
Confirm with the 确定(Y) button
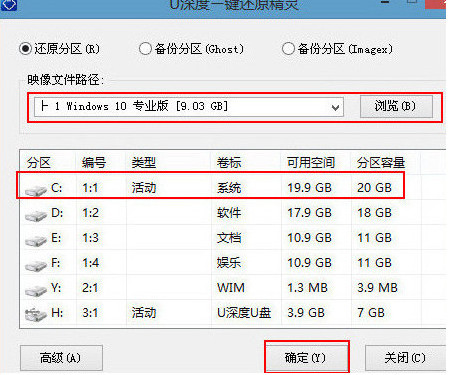(306, 358)
